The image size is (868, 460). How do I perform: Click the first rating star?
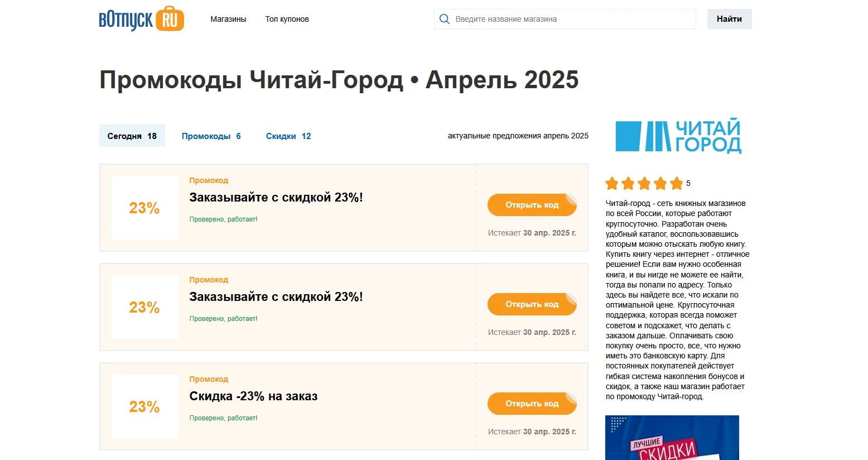pyautogui.click(x=611, y=183)
